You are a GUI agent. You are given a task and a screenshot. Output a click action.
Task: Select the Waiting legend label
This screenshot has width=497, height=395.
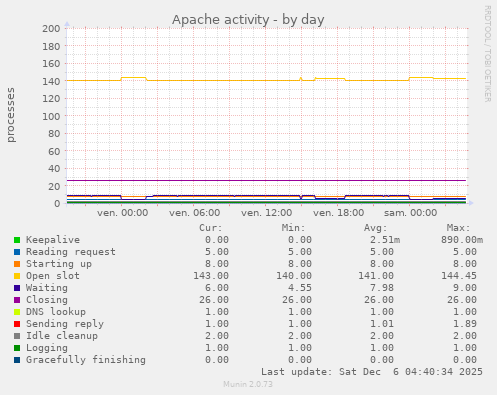coord(47,288)
